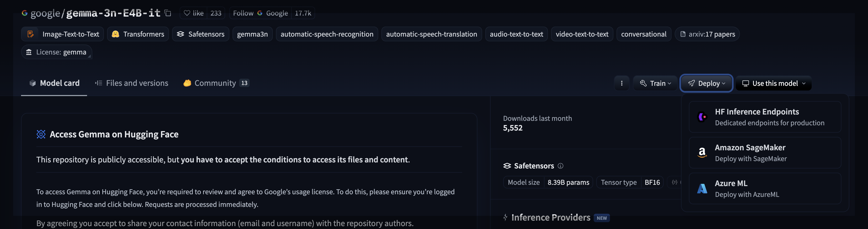Select the Transformers library tag

point(138,34)
